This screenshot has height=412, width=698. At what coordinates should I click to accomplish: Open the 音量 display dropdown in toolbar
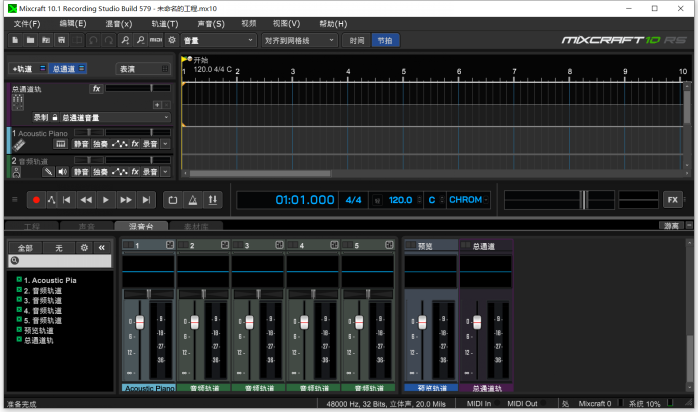tap(219, 40)
